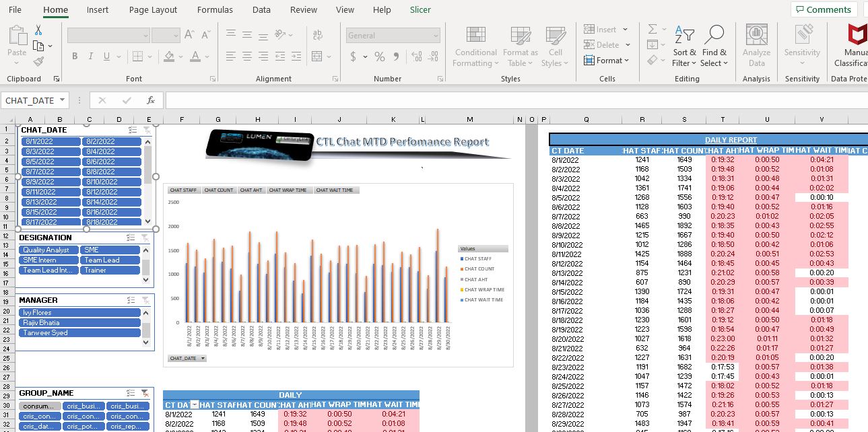Switch to the Slicer tab
This screenshot has width=868, height=432.
click(420, 10)
